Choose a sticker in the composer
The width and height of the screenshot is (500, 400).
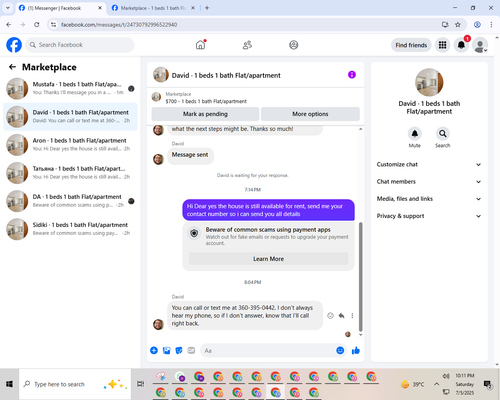pos(179,350)
